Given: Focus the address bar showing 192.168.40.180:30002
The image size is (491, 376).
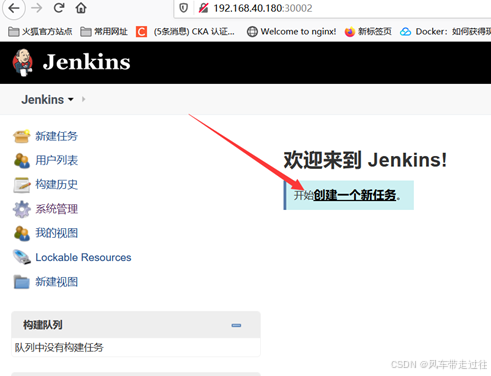Looking at the screenshot, I should [x=333, y=8].
